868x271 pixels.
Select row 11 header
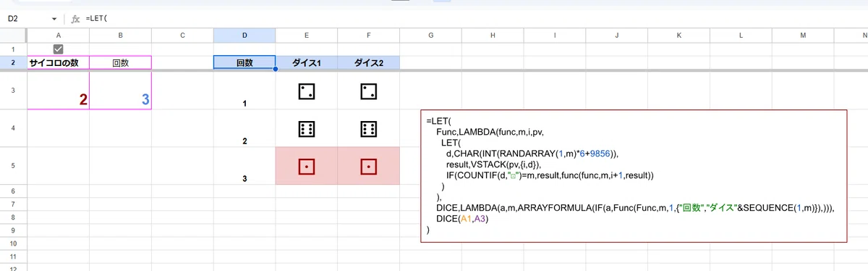[x=13, y=257]
